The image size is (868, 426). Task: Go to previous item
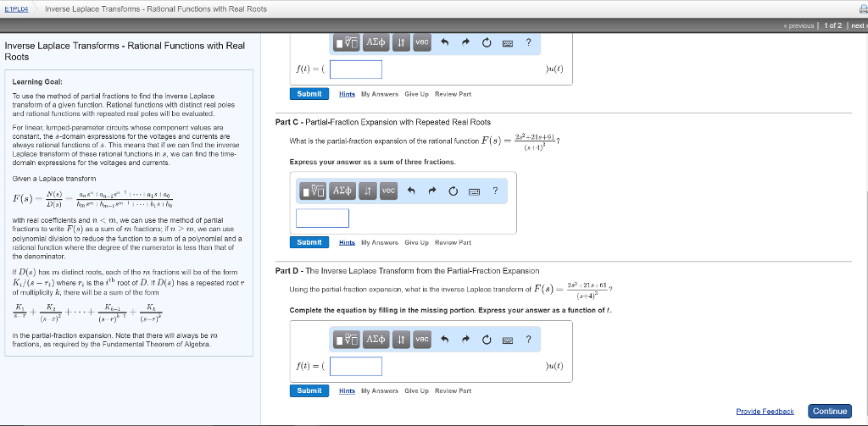tap(798, 26)
